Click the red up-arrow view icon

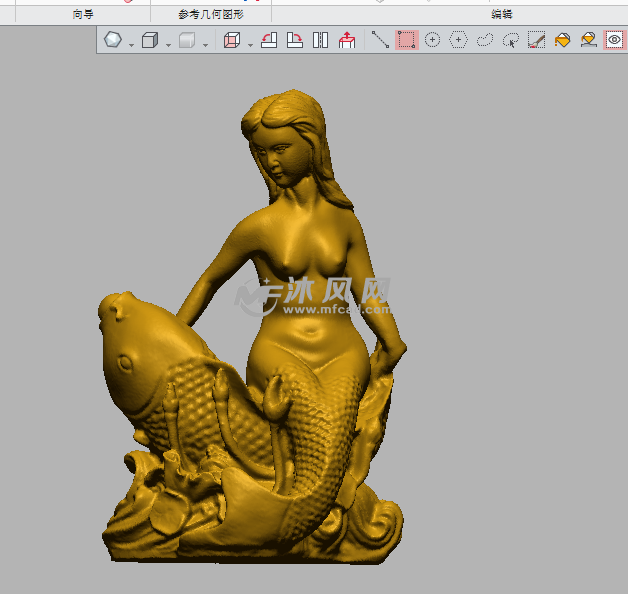click(346, 40)
